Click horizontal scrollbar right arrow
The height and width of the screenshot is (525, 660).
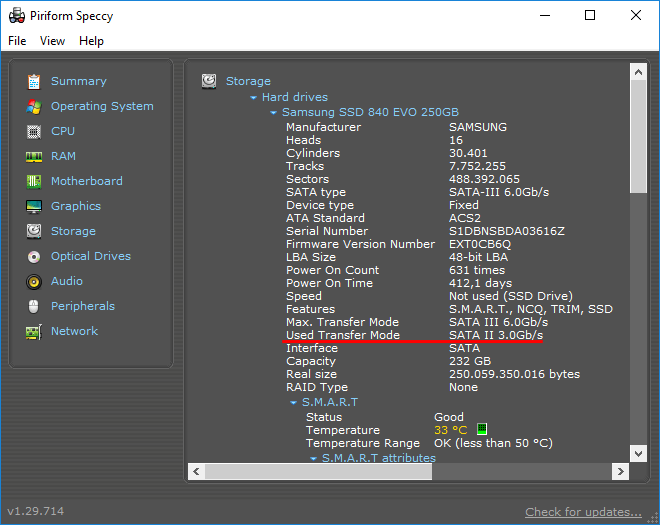click(x=620, y=472)
